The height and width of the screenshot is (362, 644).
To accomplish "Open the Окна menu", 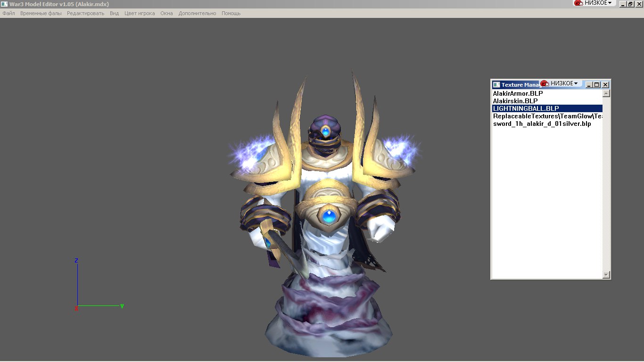I will (x=166, y=13).
